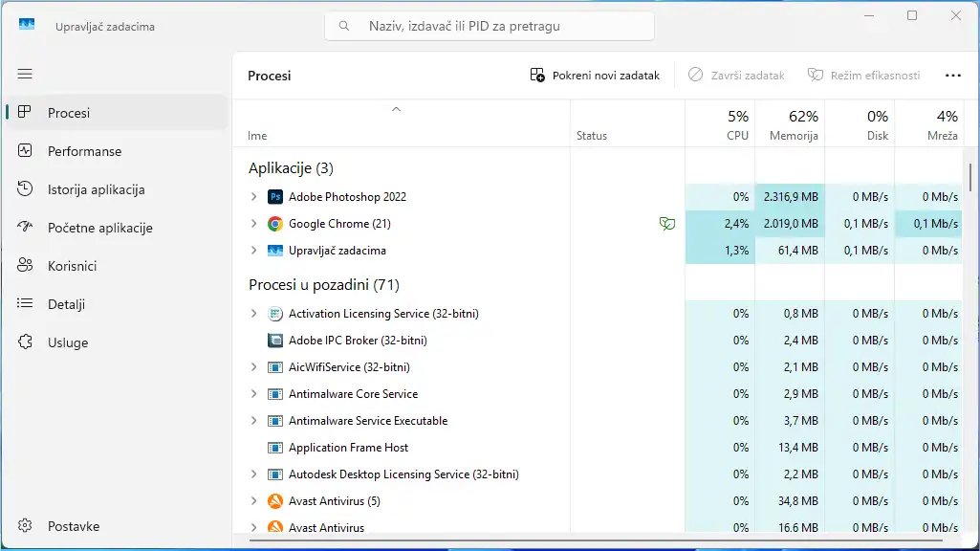Click the Pokreni novi zadatak button
Screen dimensions: 980x551
click(x=595, y=75)
